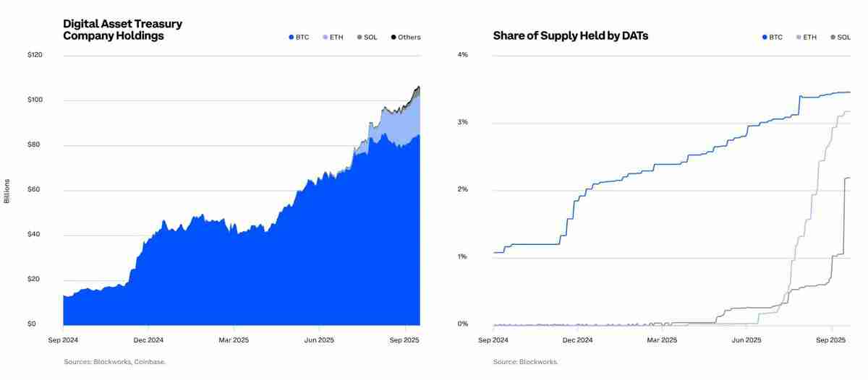Image resolution: width=868 pixels, height=380 pixels.
Task: Select the Share of Supply Held by DATs title
Action: tap(570, 35)
